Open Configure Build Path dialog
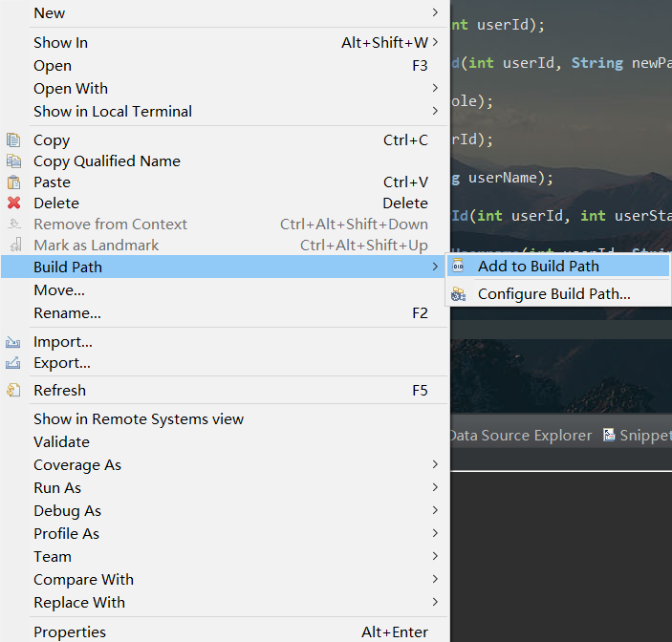Image resolution: width=672 pixels, height=642 pixels. pos(558,294)
